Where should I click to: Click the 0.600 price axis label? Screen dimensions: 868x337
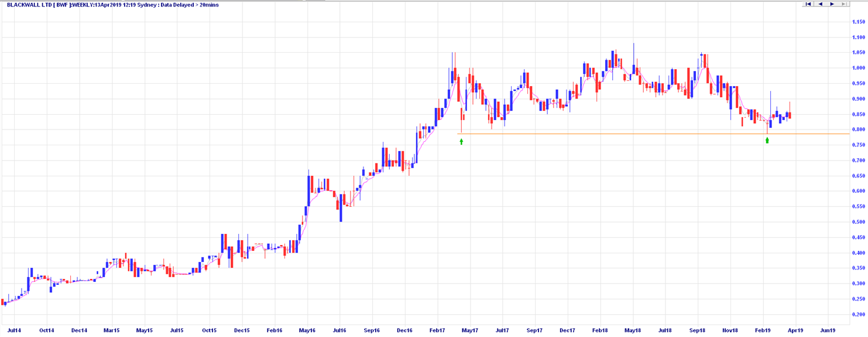point(859,191)
